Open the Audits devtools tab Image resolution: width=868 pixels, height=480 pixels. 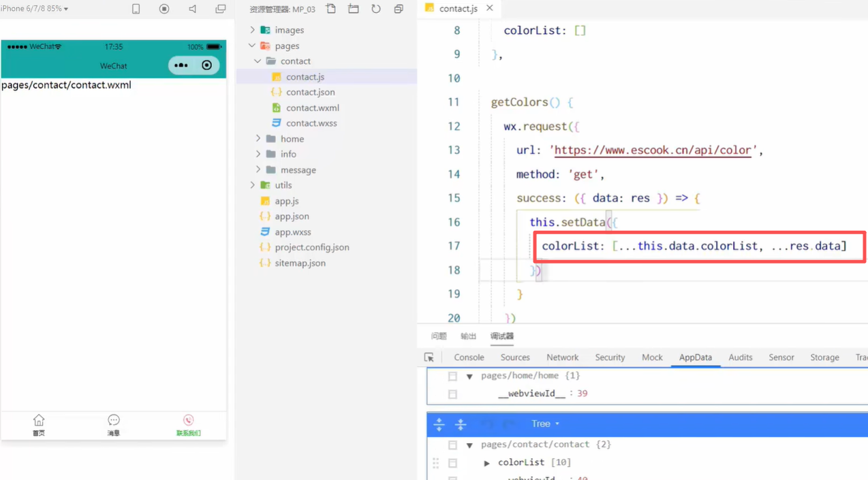pyautogui.click(x=741, y=357)
